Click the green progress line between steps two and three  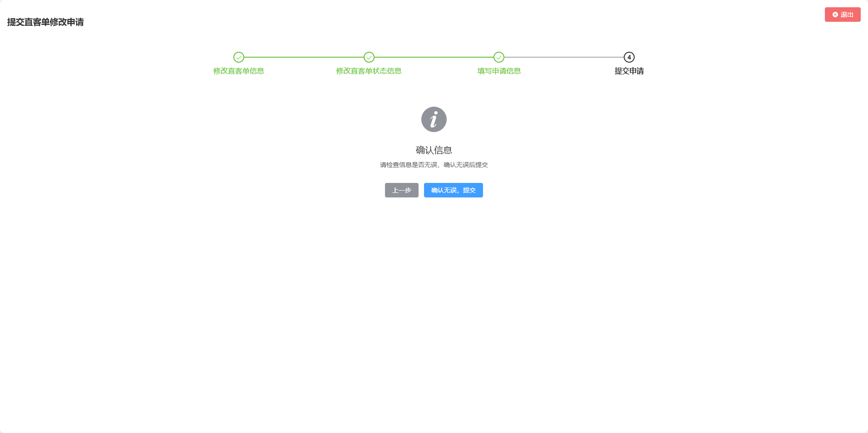434,57
